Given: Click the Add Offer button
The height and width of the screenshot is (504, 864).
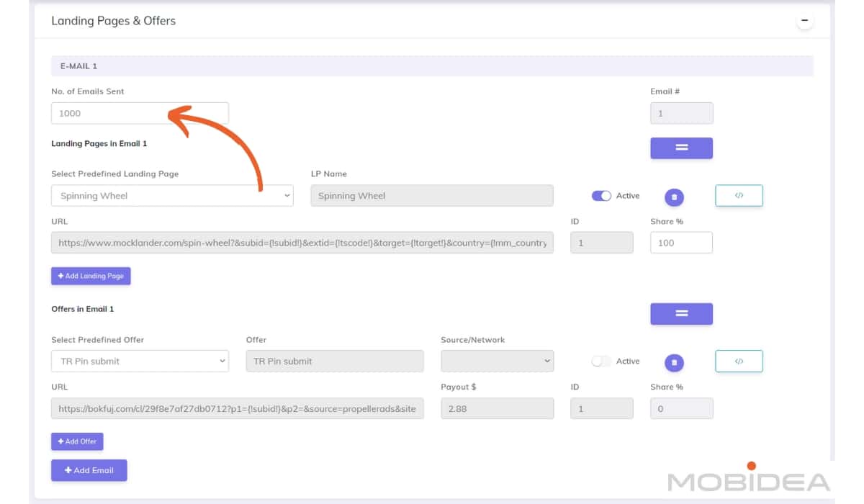Looking at the screenshot, I should click(77, 441).
